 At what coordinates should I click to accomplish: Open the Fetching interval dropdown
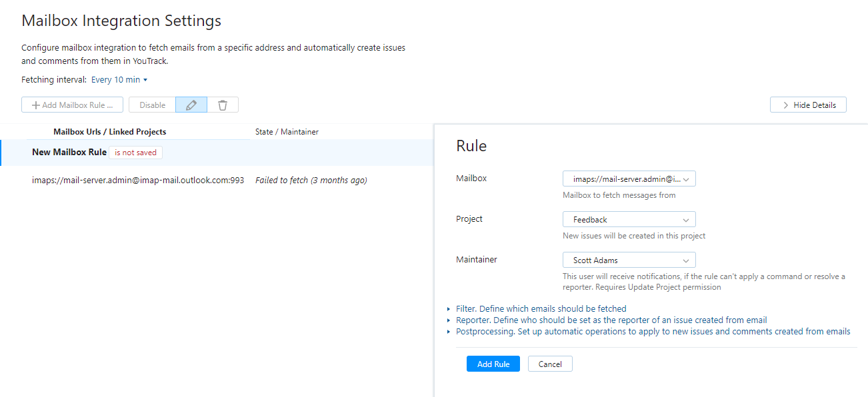pyautogui.click(x=119, y=79)
